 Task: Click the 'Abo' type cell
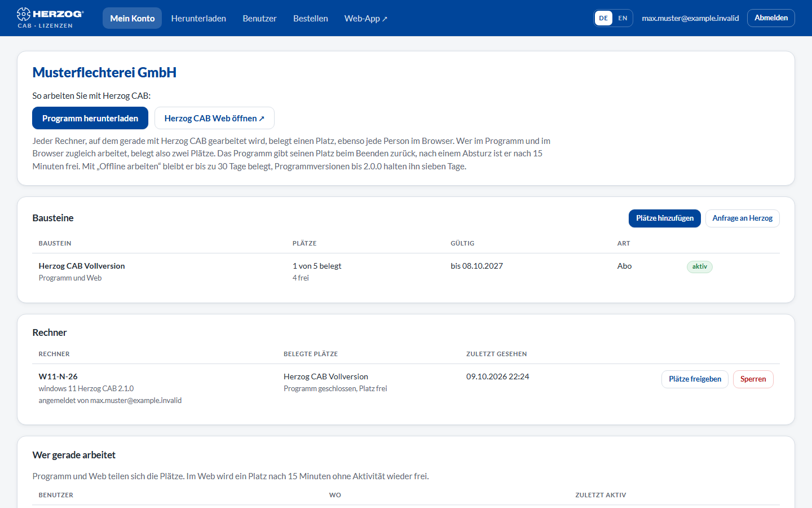(624, 266)
